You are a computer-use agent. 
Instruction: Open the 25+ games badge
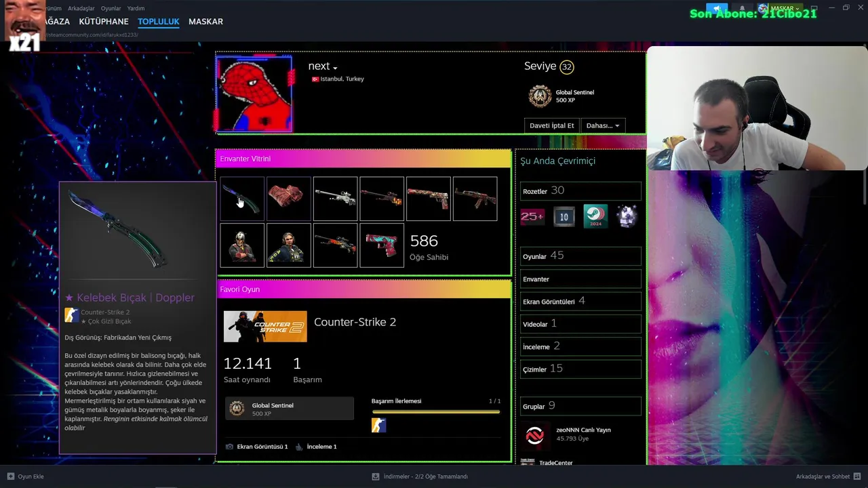[532, 216]
